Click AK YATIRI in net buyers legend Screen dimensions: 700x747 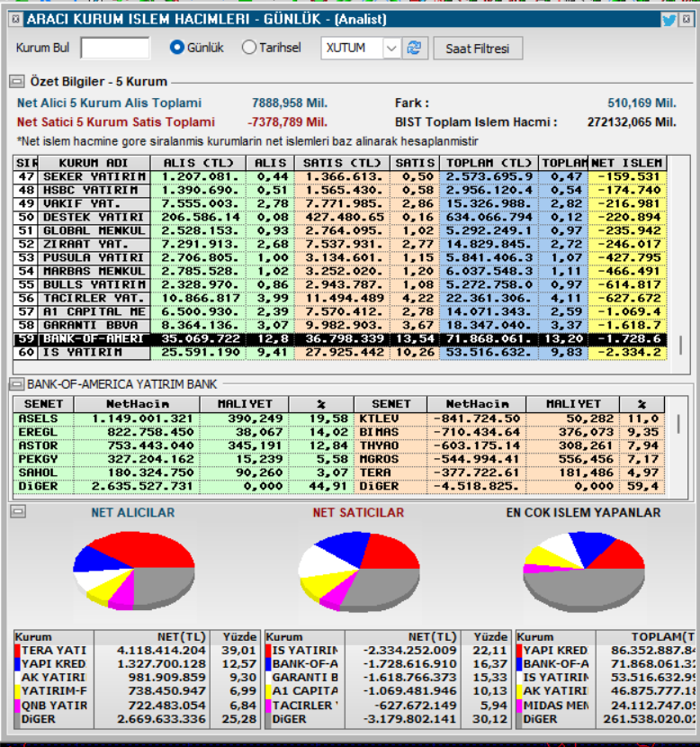(x=54, y=678)
